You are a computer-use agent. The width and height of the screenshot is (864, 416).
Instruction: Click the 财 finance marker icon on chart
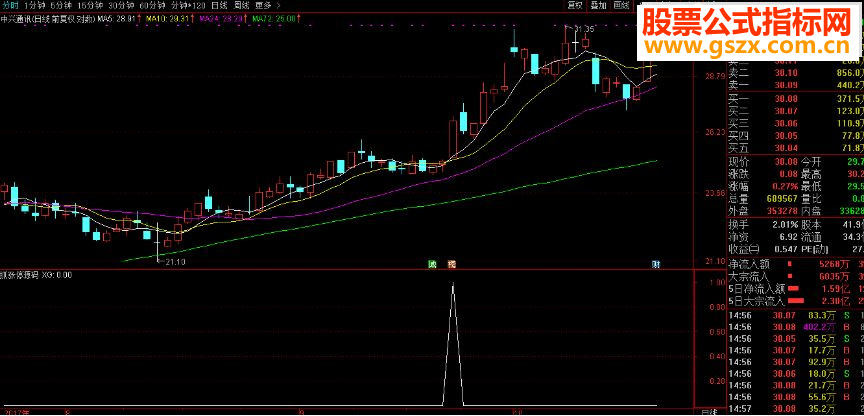[x=656, y=264]
